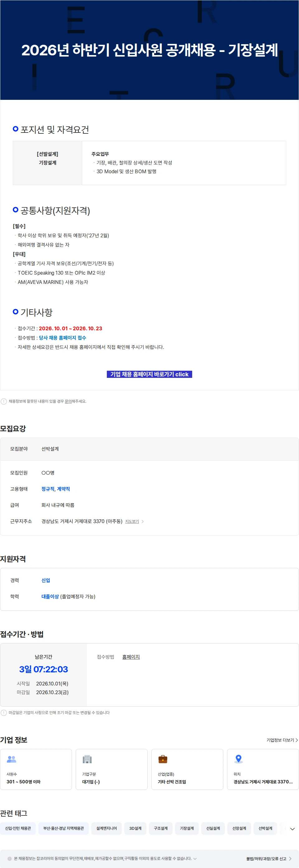Click the remaining time 3일 07:22:03
Screen dimensions: 299x868
point(44,669)
